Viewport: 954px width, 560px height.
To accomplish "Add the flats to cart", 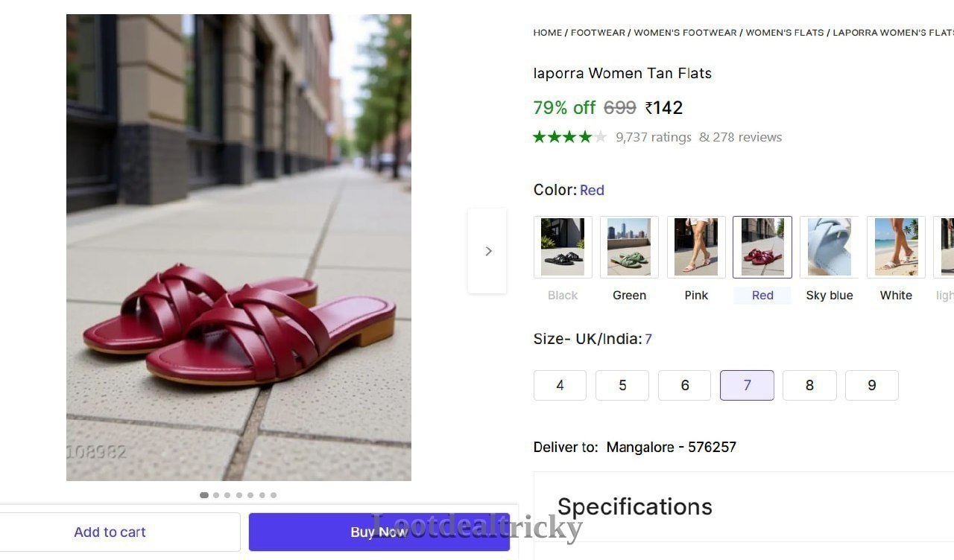I will tap(110, 532).
